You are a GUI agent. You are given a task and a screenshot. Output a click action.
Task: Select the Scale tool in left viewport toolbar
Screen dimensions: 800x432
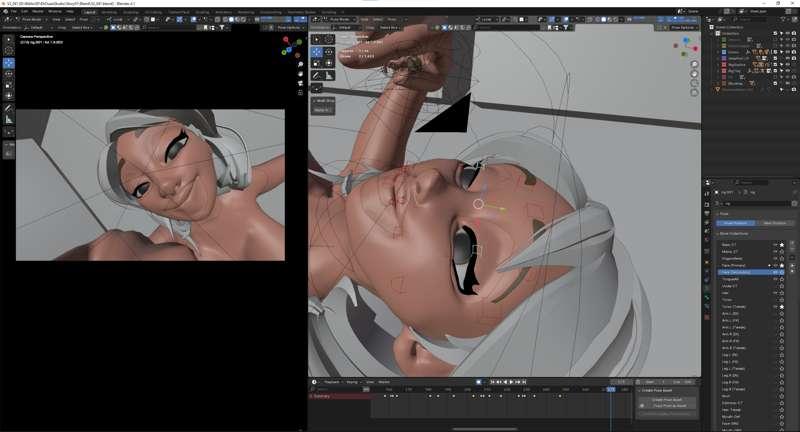click(x=9, y=85)
